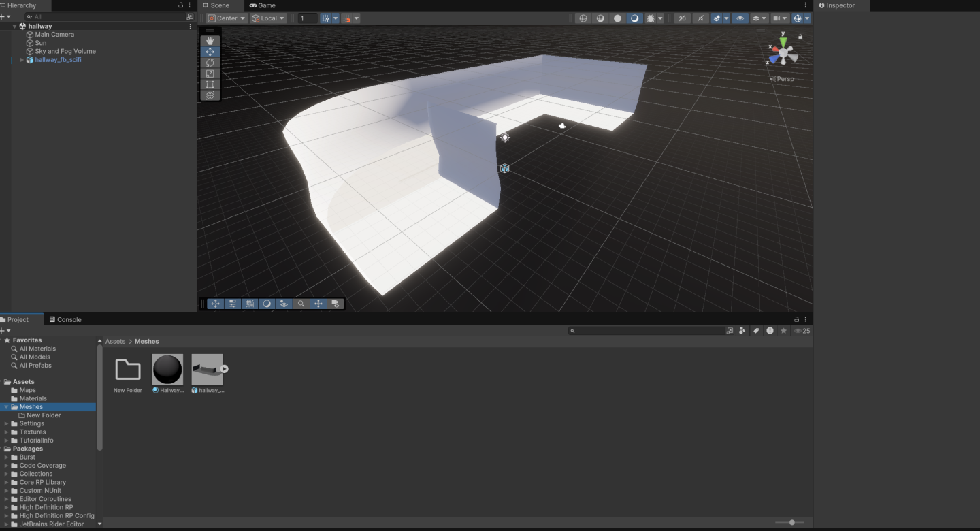Toggle hidden packages visibility showing 25
The width and height of the screenshot is (980, 531).
802,331
